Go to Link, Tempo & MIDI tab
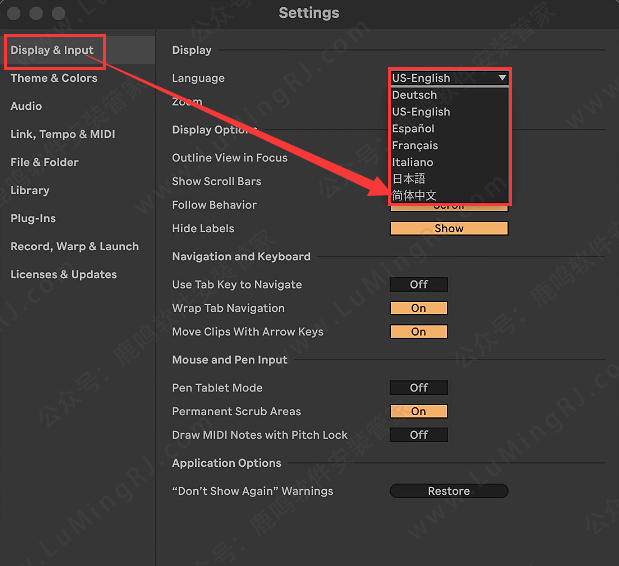 64,134
